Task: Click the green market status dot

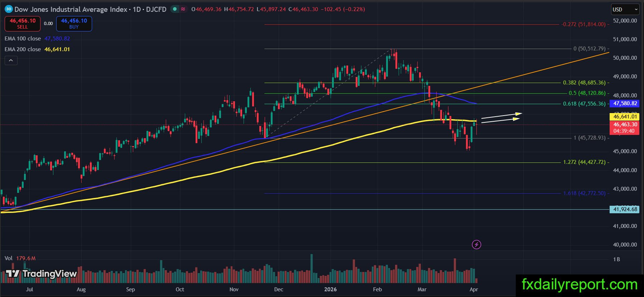Action: [x=174, y=9]
